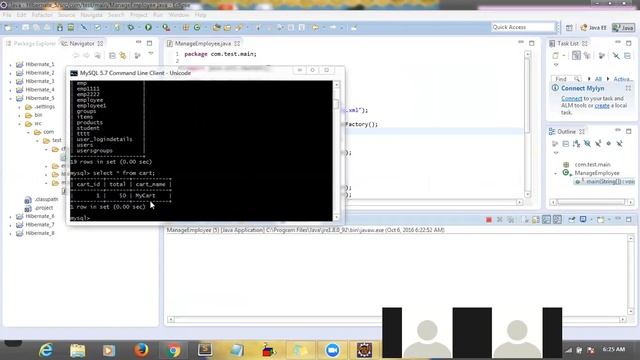Screen dimensions: 640x360
Task: Click the Save icon in Eclipse toolbar
Action: coord(25,27)
